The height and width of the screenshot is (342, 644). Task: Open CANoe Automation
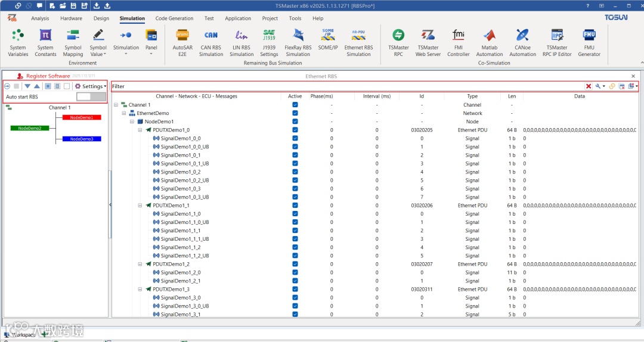coord(522,42)
